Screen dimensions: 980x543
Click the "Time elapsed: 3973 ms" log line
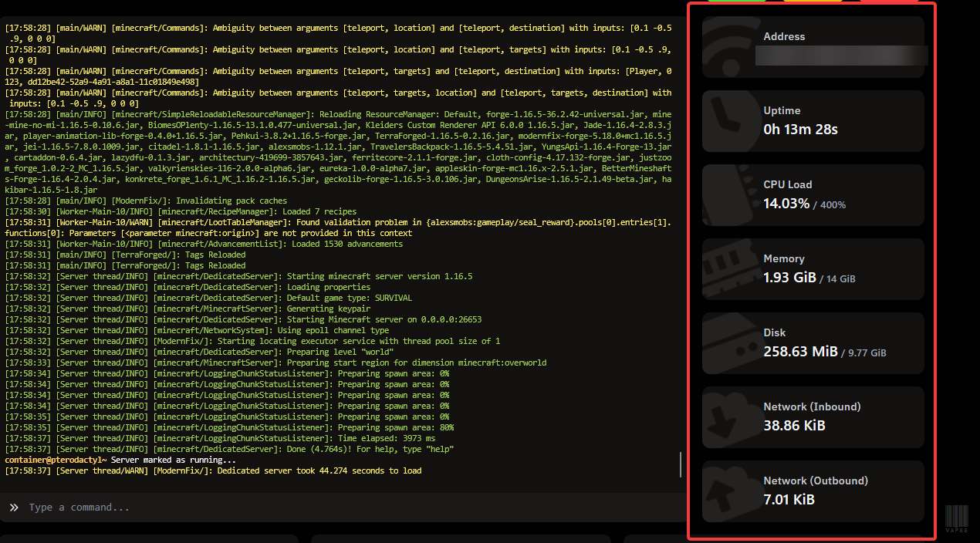220,438
